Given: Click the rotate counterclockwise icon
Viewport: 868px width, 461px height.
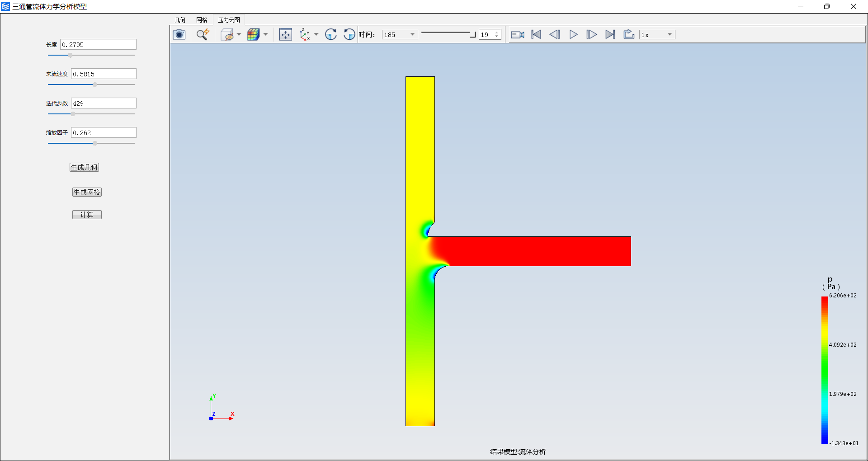Looking at the screenshot, I should tap(349, 34).
